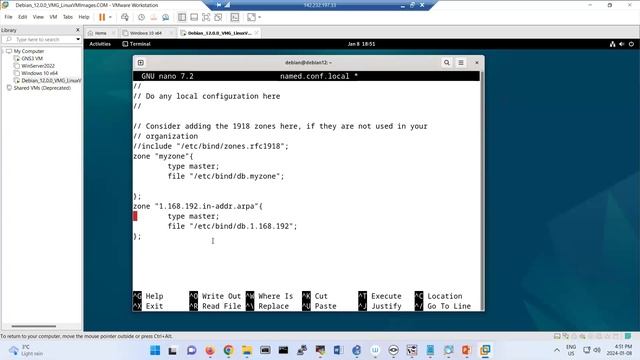Open PowerPoint from the Windows taskbar

[x=467, y=350]
